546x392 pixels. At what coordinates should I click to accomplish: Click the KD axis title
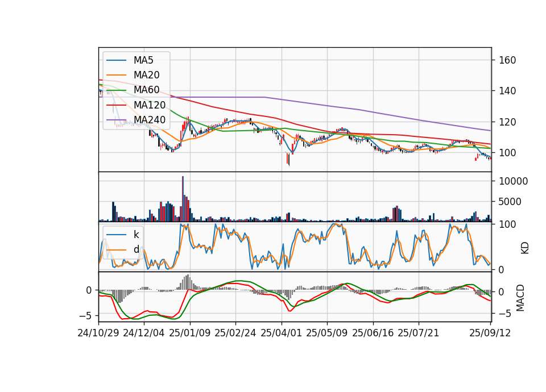pos(525,248)
